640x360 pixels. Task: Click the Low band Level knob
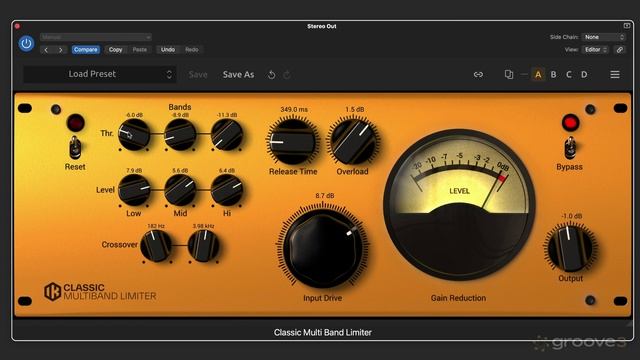coord(134,190)
